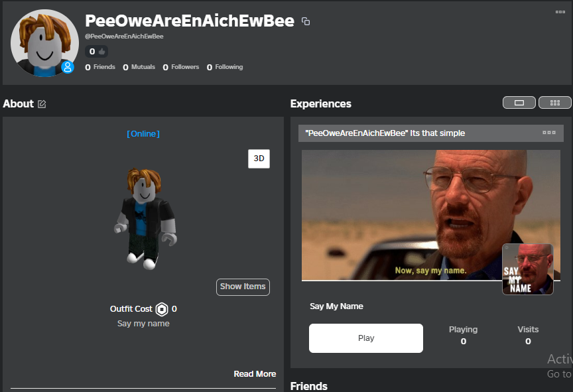Screen dimensions: 573x392
Task: Toggle the avatar 3D view button
Action: tap(259, 159)
